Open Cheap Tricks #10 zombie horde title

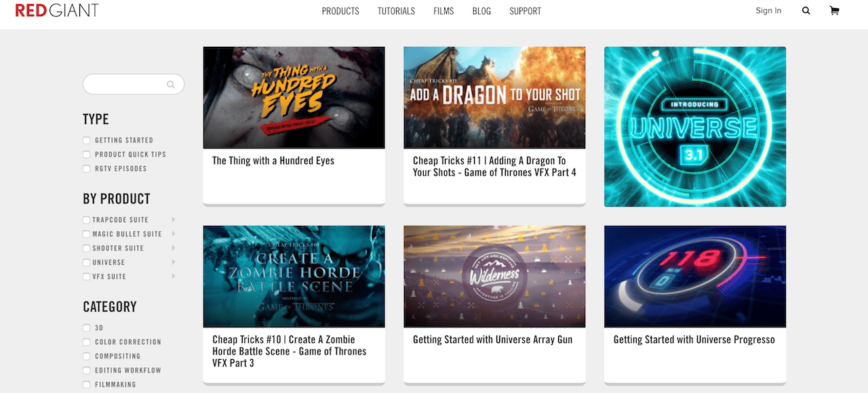(289, 351)
